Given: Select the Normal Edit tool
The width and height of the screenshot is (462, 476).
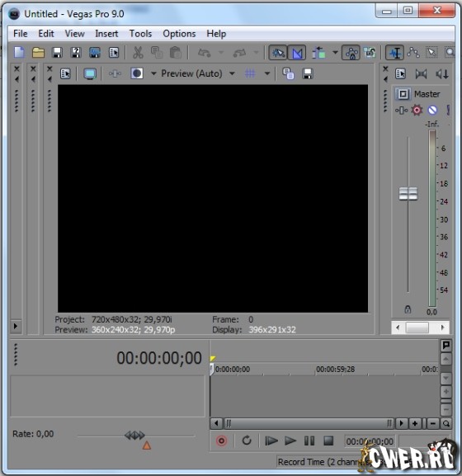Looking at the screenshot, I should click(394, 53).
